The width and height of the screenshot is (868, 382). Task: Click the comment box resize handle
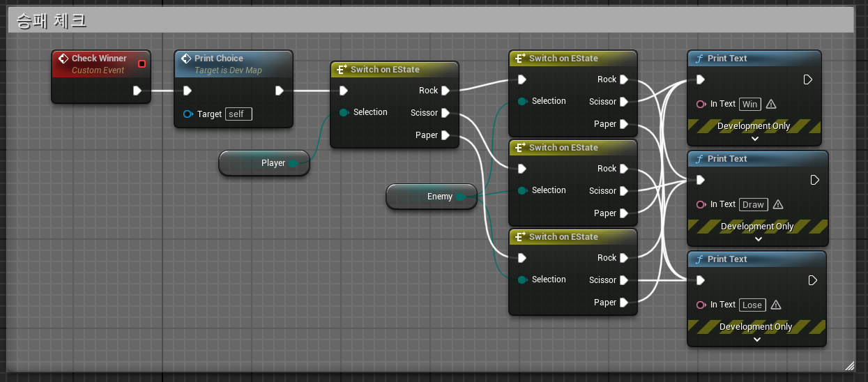point(849,365)
